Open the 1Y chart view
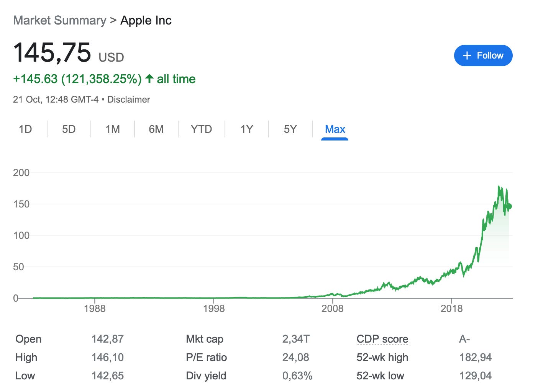 [x=247, y=129]
